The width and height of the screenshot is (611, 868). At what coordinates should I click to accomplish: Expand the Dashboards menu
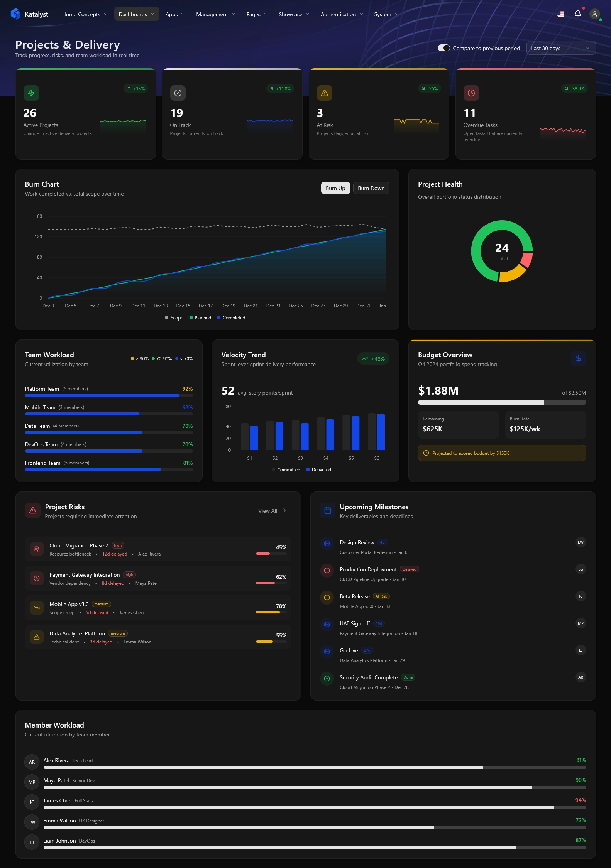point(136,14)
